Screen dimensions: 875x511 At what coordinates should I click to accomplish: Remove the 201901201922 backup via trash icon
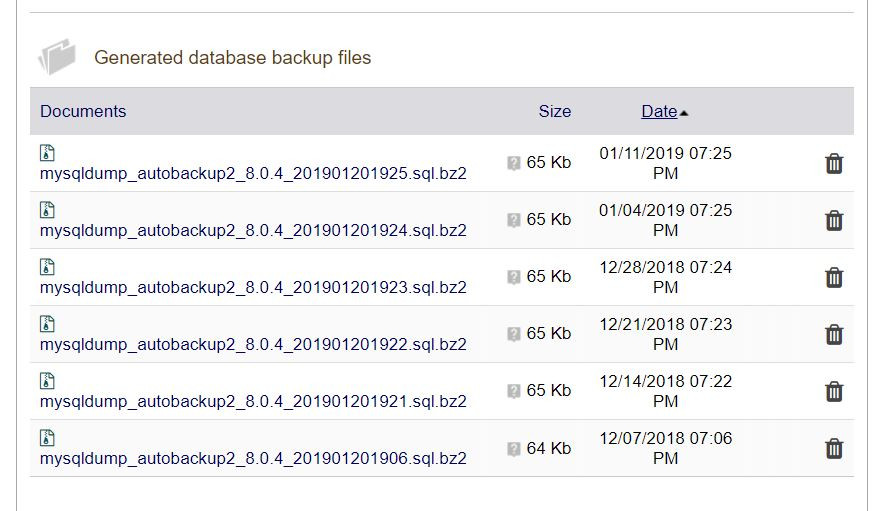(x=834, y=335)
